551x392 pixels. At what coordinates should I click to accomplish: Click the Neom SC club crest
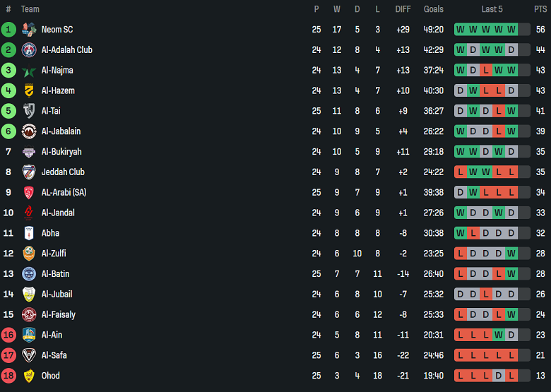point(29,30)
